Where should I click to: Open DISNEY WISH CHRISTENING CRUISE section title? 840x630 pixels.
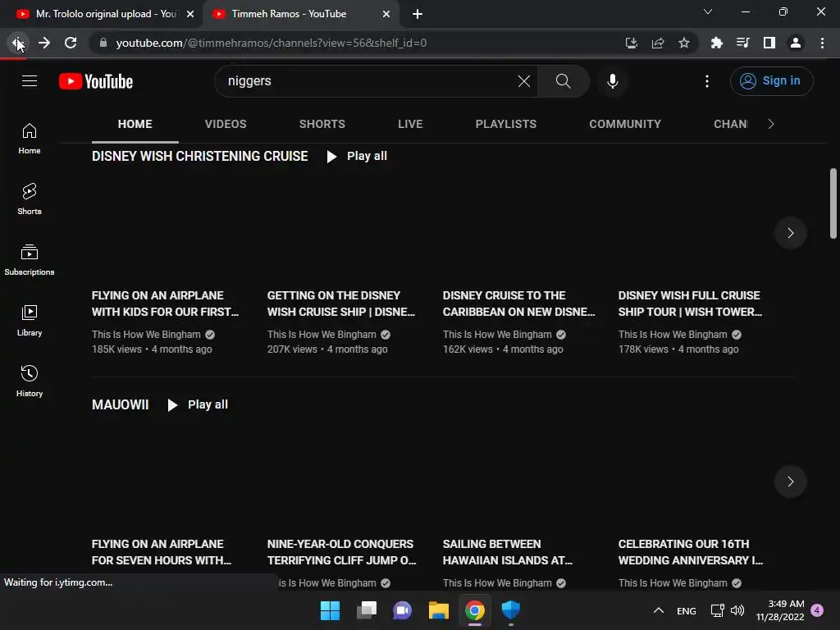pyautogui.click(x=200, y=157)
